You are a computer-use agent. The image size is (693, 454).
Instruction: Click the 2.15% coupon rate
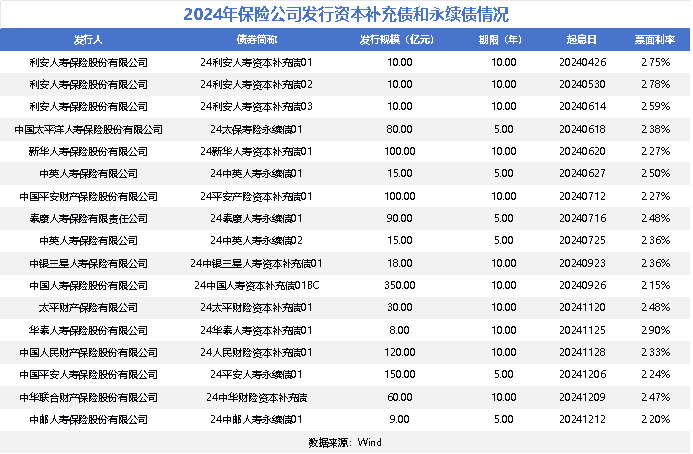coord(656,286)
